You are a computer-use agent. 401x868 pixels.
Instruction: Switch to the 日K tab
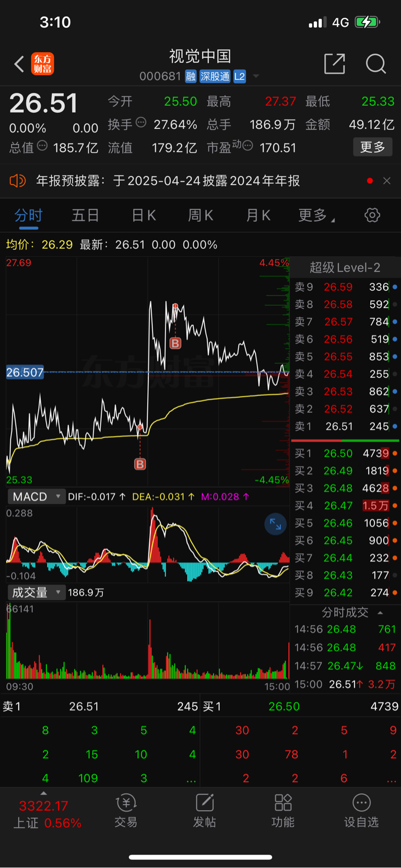pyautogui.click(x=144, y=215)
